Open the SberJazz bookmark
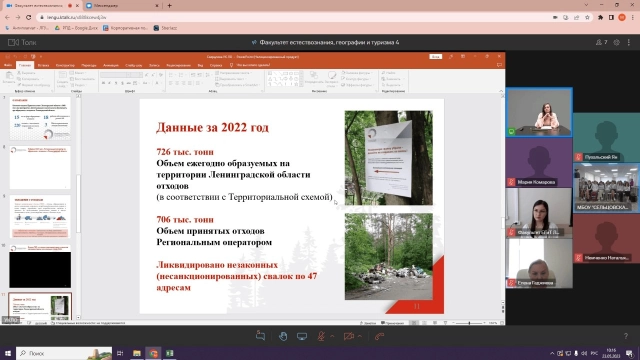 pos(165,28)
